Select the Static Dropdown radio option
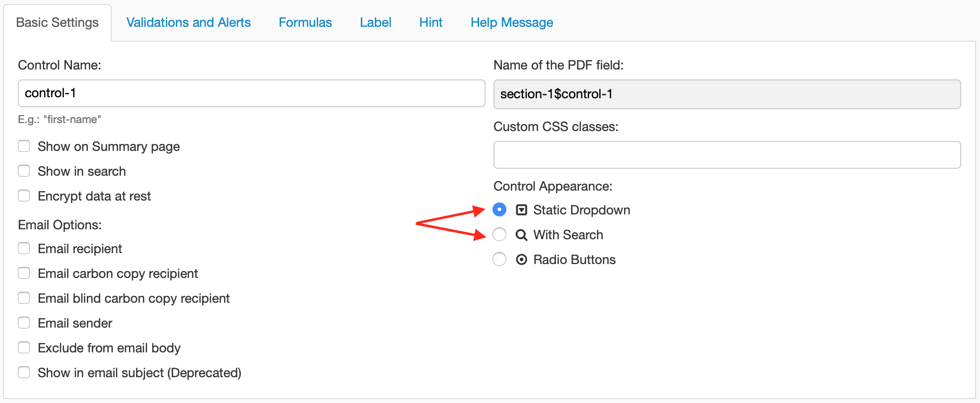This screenshot has height=403, width=980. (499, 209)
